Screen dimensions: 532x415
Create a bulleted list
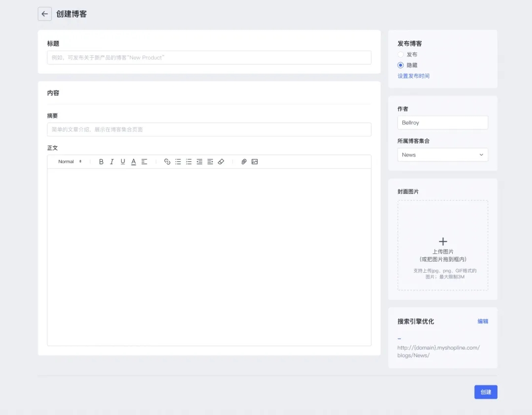(178, 162)
